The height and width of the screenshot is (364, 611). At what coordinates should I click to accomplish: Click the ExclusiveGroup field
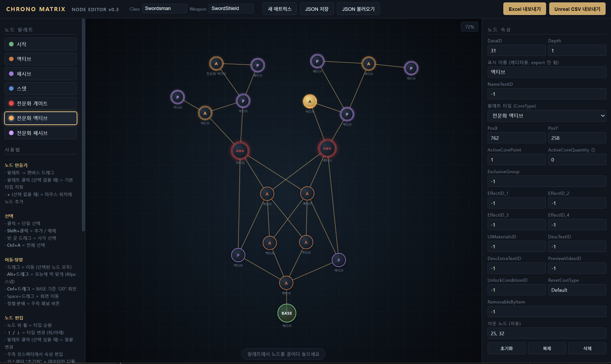click(x=547, y=181)
